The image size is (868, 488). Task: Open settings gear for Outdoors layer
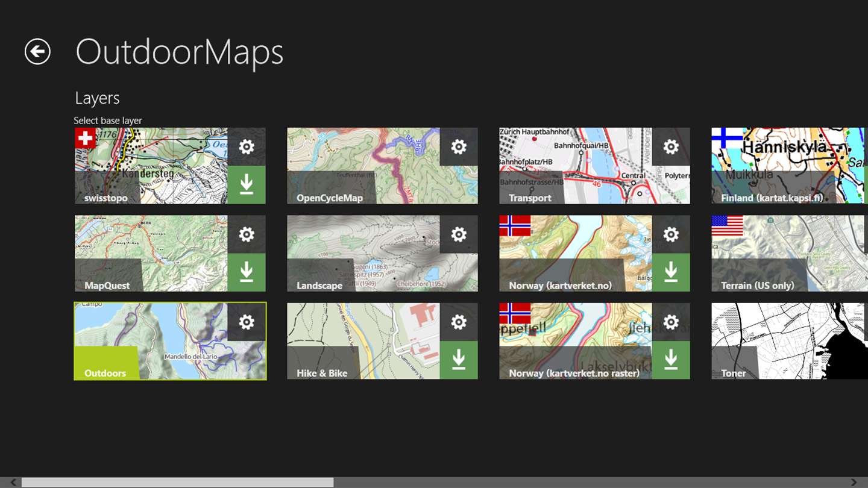(x=247, y=322)
